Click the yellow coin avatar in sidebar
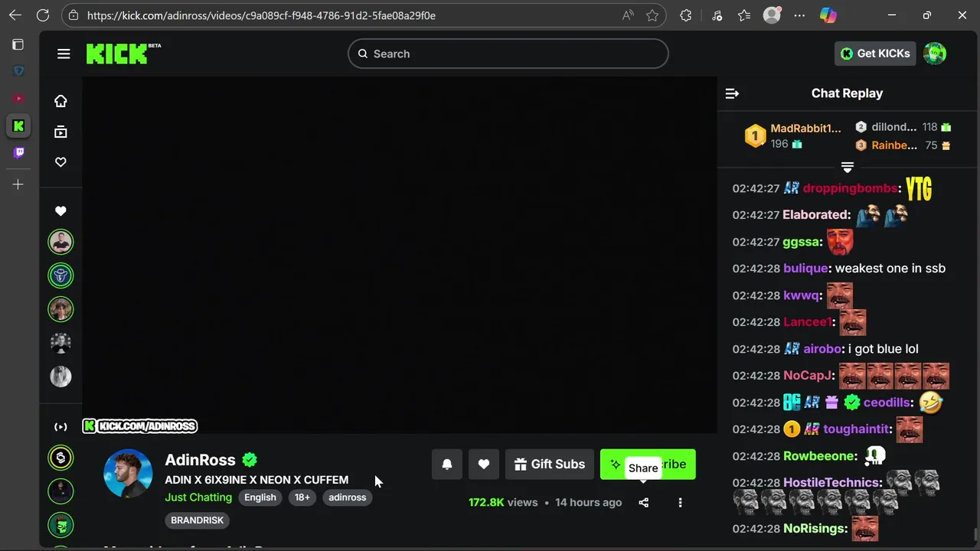980x551 pixels. 60,458
